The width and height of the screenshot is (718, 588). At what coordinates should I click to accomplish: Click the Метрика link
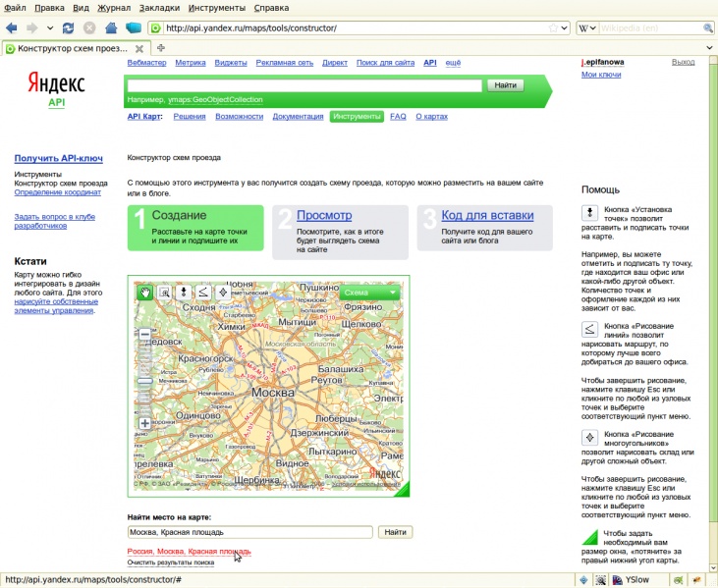point(190,63)
